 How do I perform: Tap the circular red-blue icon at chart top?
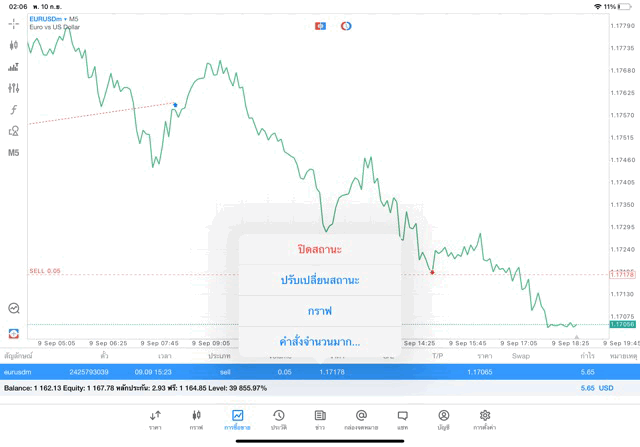point(346,25)
